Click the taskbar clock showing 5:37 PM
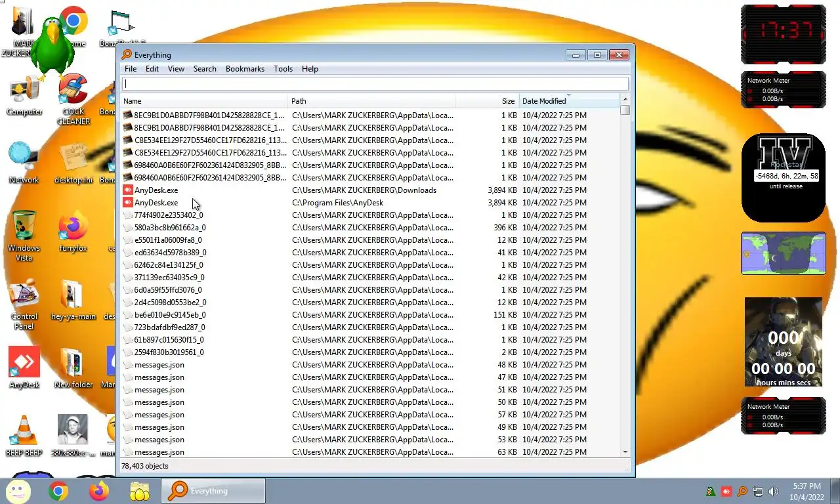 (x=806, y=492)
